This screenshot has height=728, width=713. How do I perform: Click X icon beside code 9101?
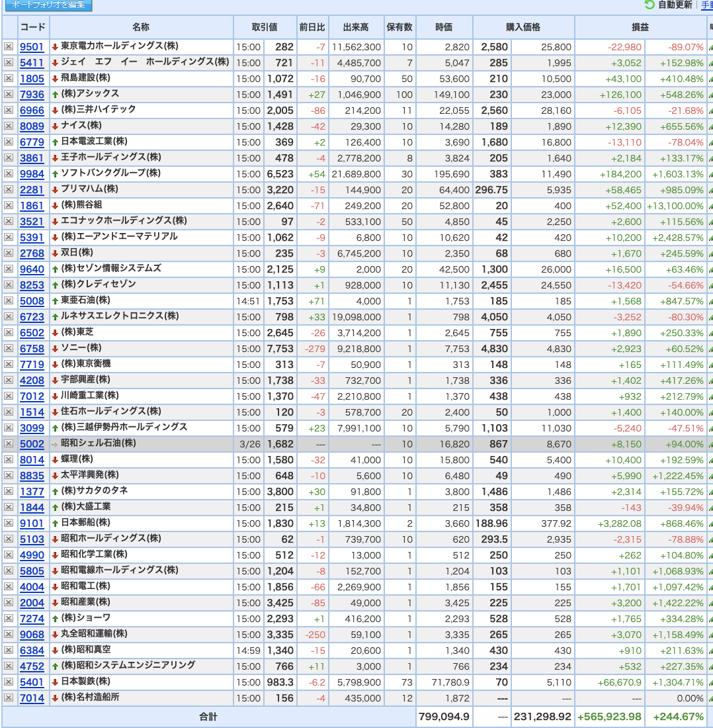click(9, 523)
